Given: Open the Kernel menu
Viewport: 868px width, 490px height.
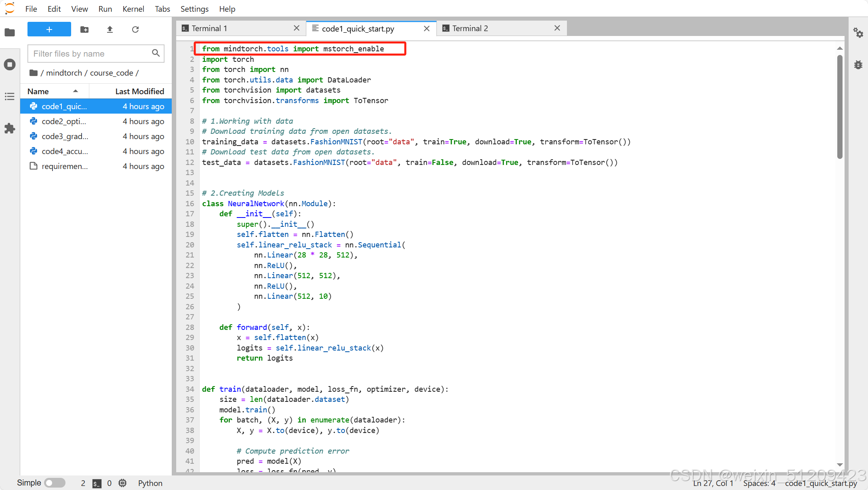Looking at the screenshot, I should coord(133,9).
